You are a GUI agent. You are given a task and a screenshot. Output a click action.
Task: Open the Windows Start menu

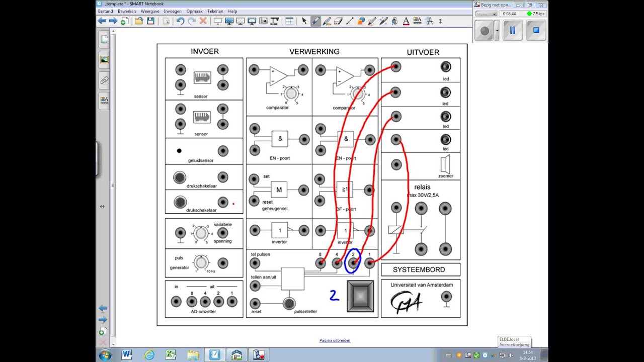pos(105,355)
